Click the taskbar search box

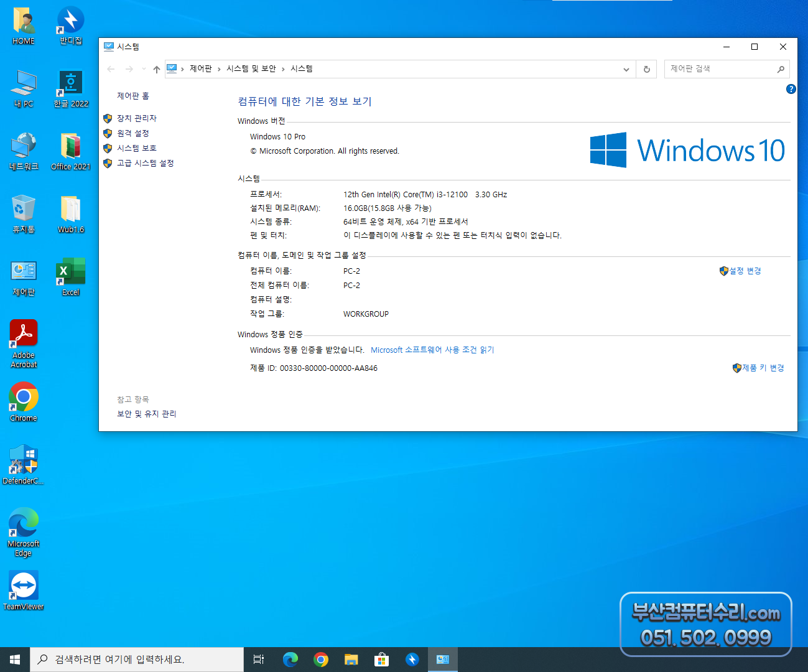137,660
